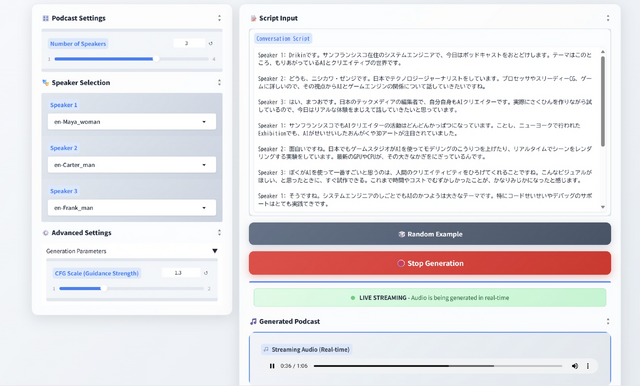Open the Speaker 3 voice dropdown
This screenshot has width=640, height=386.
pos(132,208)
